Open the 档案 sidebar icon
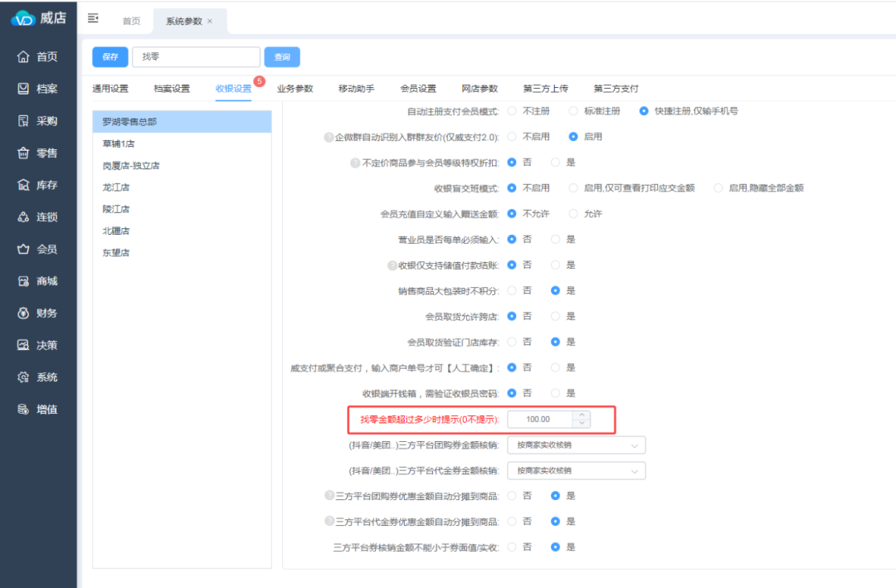896x588 pixels. [23, 89]
